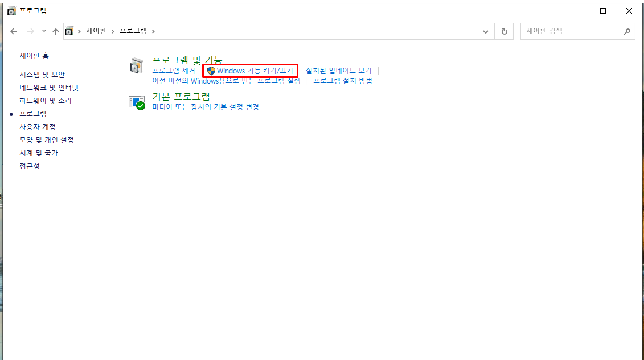Maximize the 프로그램 window
This screenshot has width=644, height=360.
point(602,11)
